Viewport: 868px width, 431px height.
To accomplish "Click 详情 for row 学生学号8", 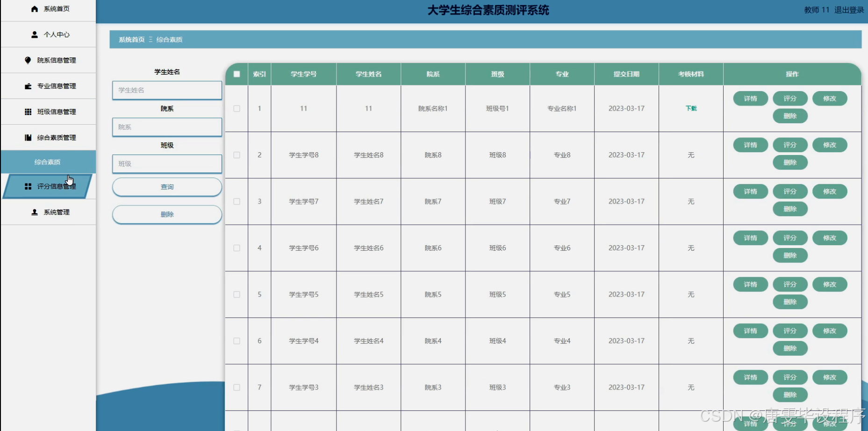I will 750,145.
